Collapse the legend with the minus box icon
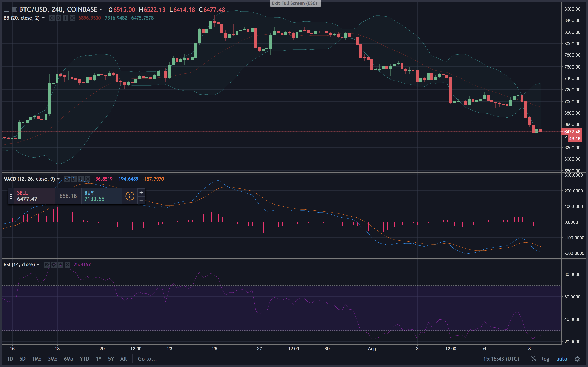 coord(7,9)
